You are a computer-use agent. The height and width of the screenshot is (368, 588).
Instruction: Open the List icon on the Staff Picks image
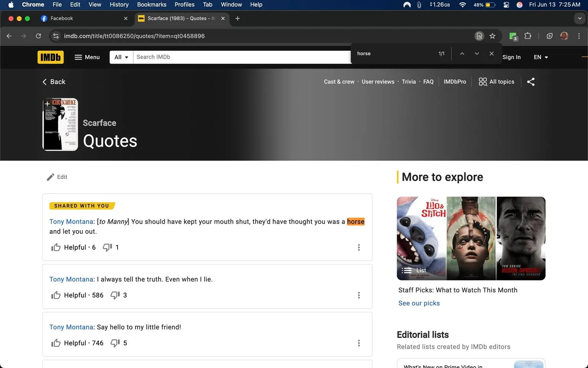[406, 270]
